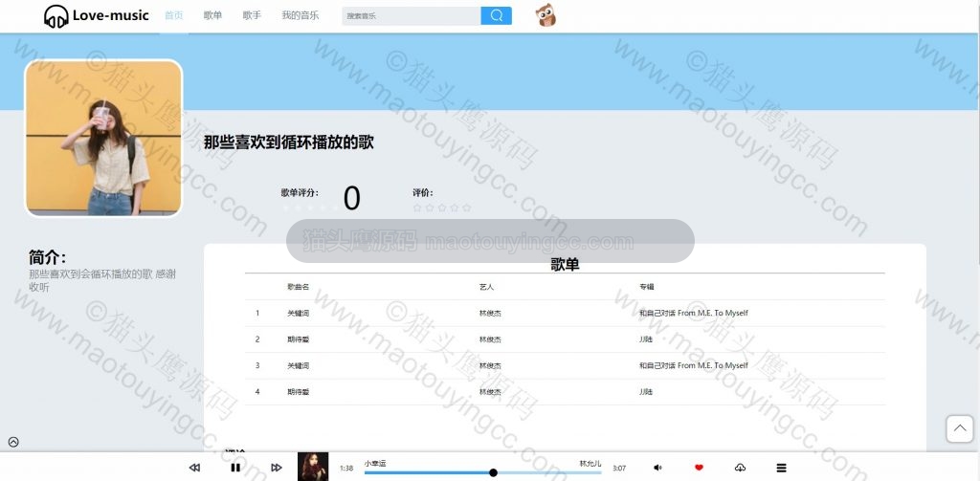The height and width of the screenshot is (481, 980).
Task: Skip to next track
Action: pos(277,468)
